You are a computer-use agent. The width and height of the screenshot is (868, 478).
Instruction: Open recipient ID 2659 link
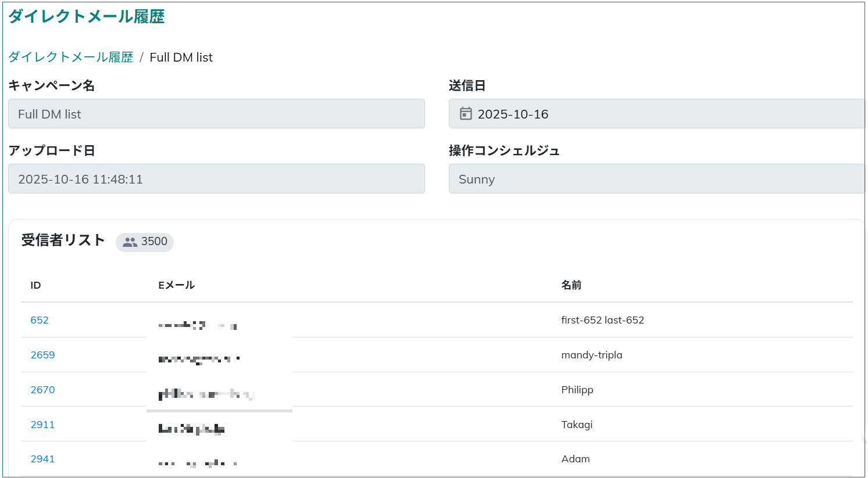[42, 355]
